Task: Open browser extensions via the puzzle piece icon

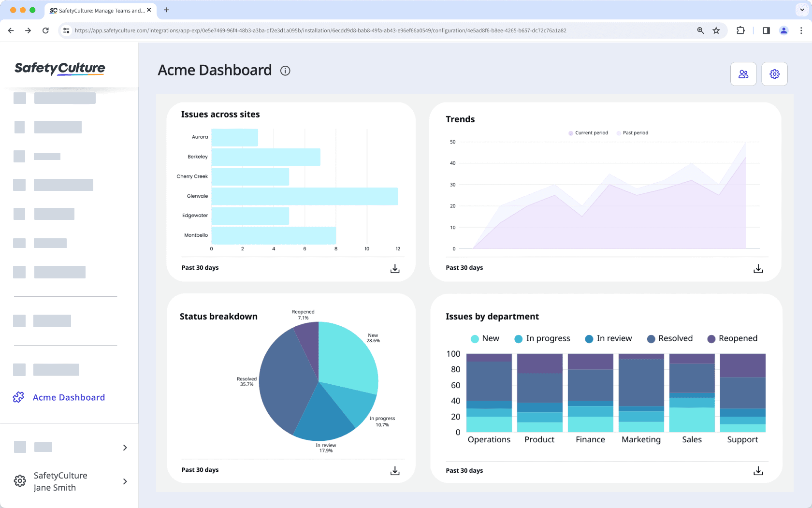Action: point(740,30)
